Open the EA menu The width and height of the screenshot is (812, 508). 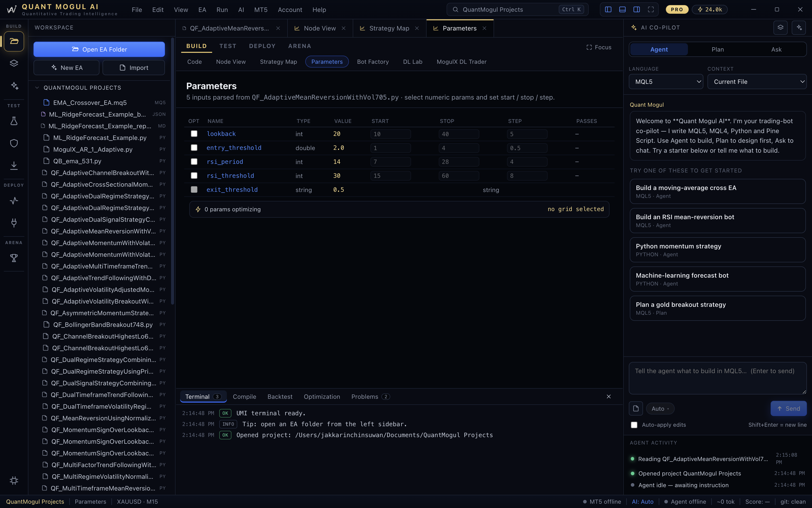202,10
